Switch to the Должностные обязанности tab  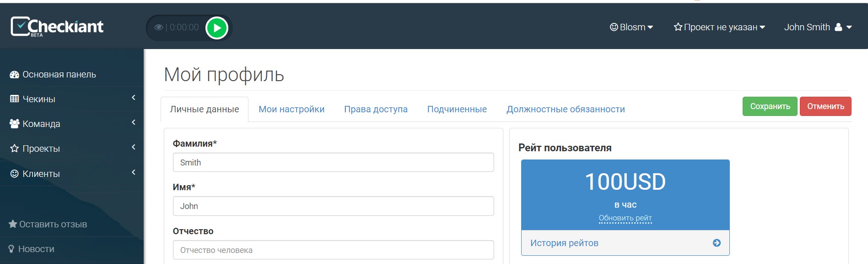point(566,109)
